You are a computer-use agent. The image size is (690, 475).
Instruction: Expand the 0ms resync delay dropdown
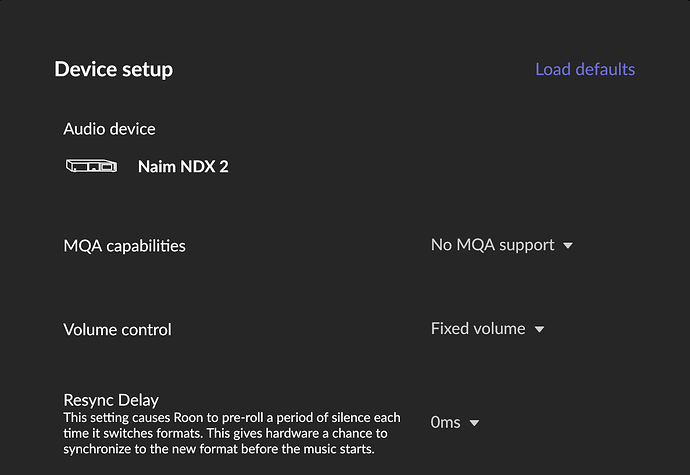(x=446, y=422)
